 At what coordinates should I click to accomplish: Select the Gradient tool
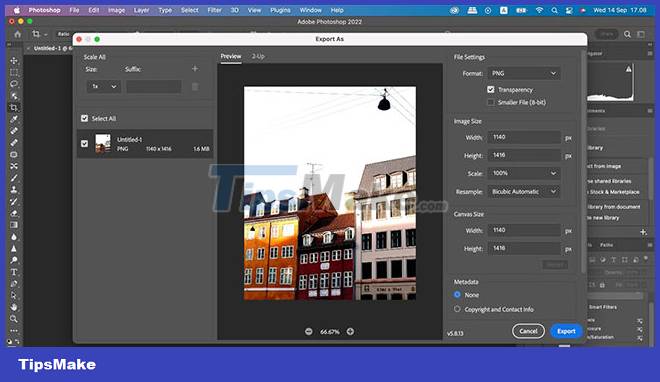(14, 225)
